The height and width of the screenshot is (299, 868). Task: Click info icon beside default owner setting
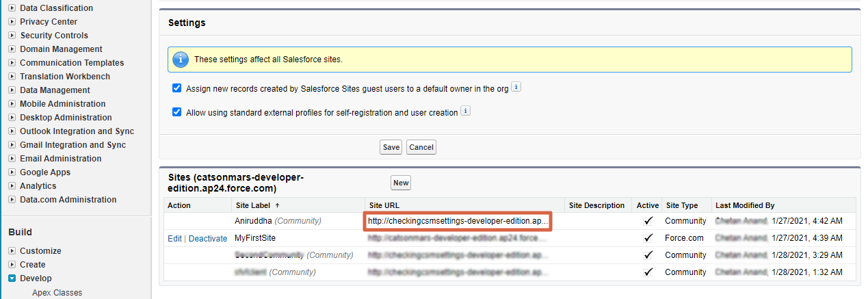[516, 88]
